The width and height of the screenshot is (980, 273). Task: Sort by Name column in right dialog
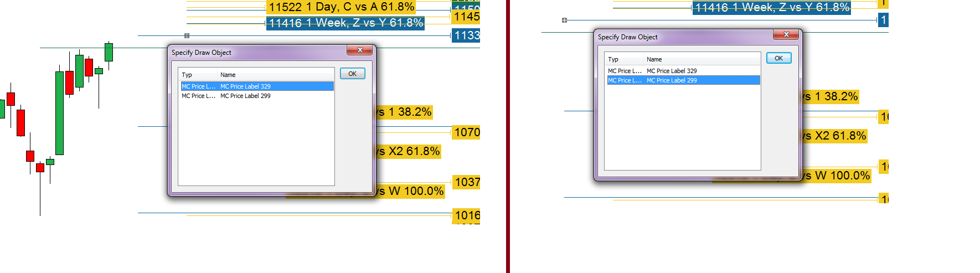click(x=702, y=59)
